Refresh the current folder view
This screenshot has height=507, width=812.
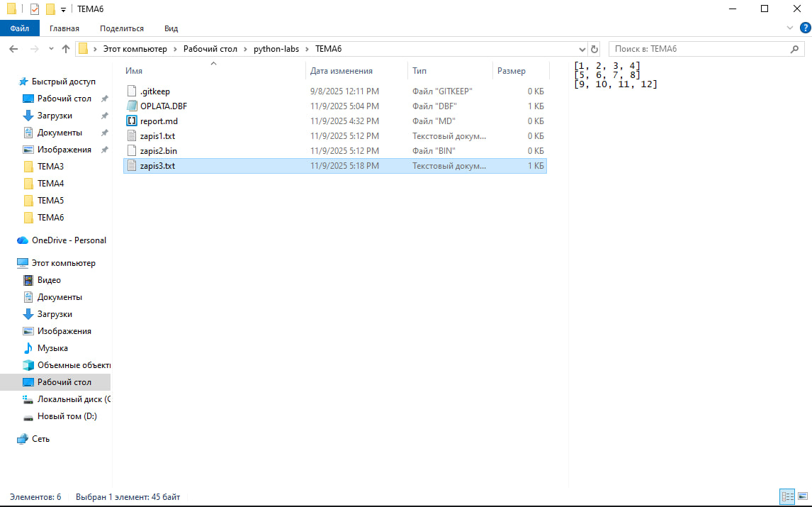(594, 49)
